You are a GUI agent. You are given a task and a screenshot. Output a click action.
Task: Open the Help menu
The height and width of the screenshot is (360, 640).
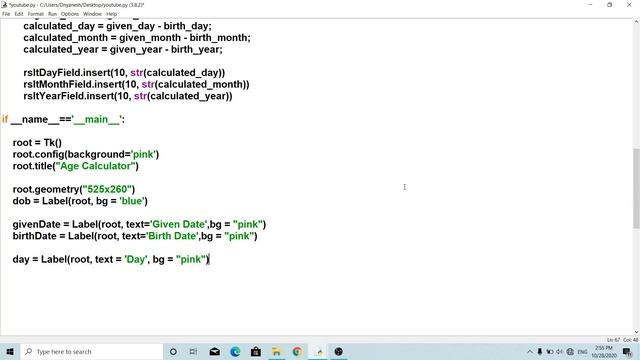pyautogui.click(x=111, y=14)
